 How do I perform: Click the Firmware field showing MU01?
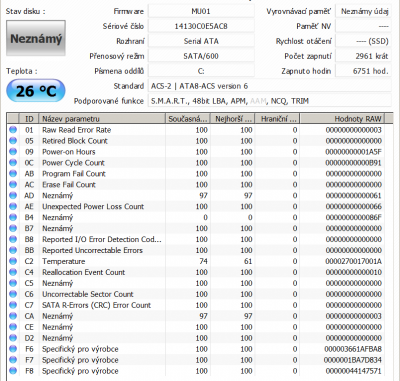click(x=201, y=11)
